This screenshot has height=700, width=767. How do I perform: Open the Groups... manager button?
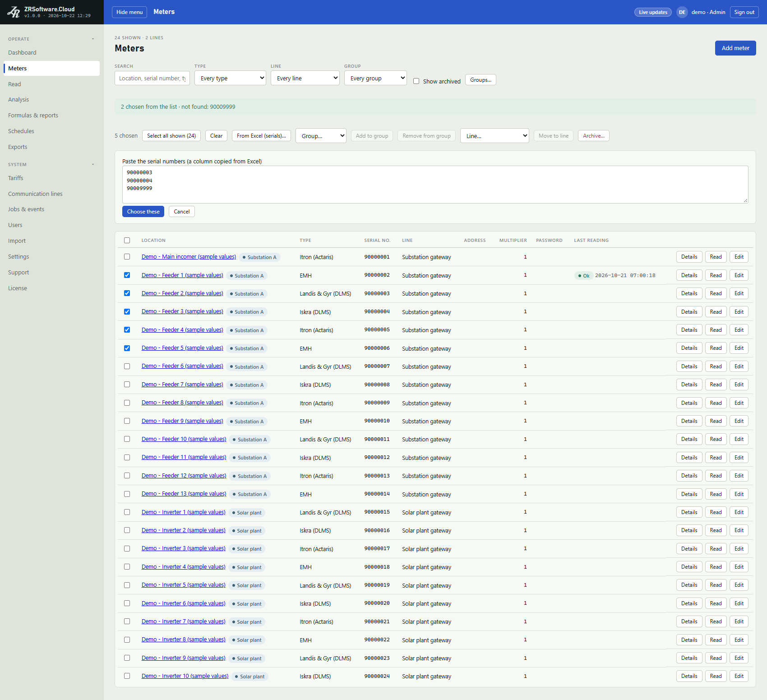point(481,80)
